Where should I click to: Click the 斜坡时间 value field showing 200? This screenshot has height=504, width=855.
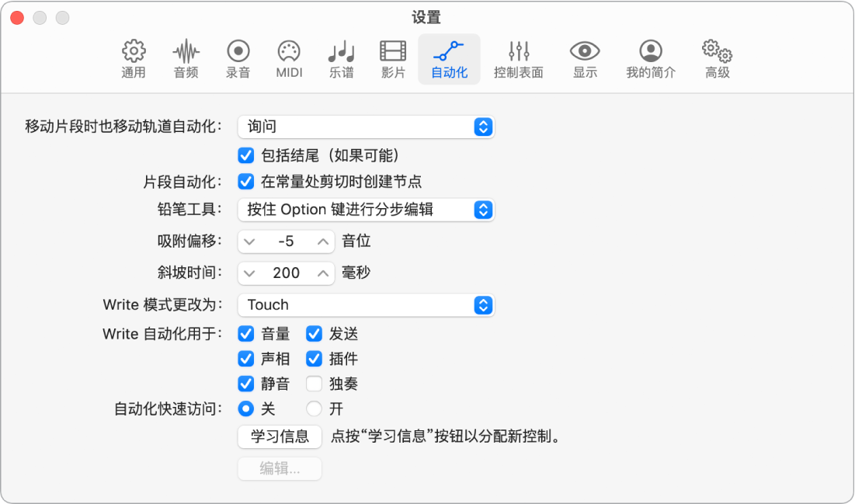(287, 273)
